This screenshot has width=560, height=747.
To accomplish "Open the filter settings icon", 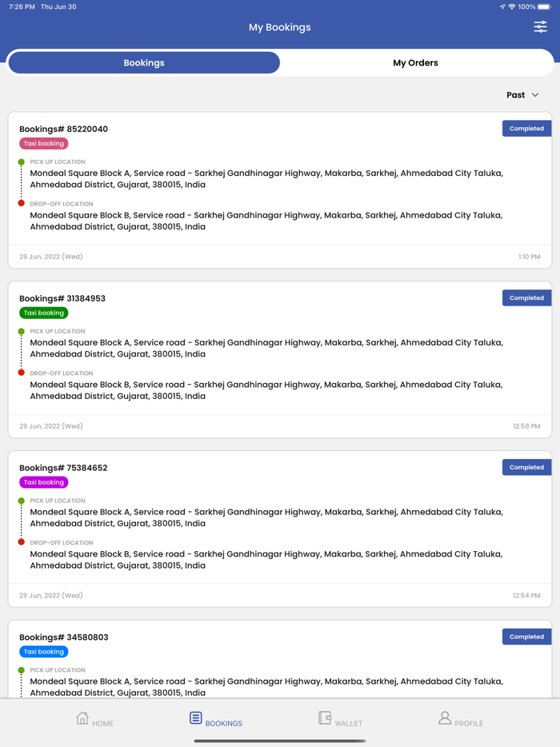I will (541, 27).
